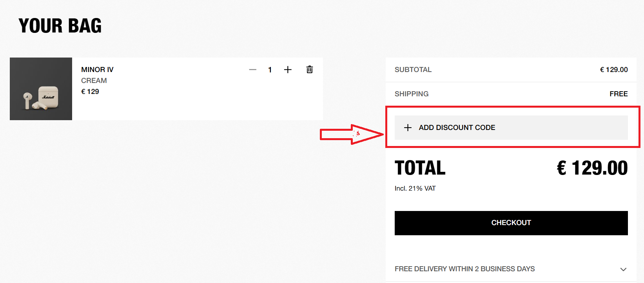Click the Cream color variant text
The image size is (644, 283).
click(94, 81)
